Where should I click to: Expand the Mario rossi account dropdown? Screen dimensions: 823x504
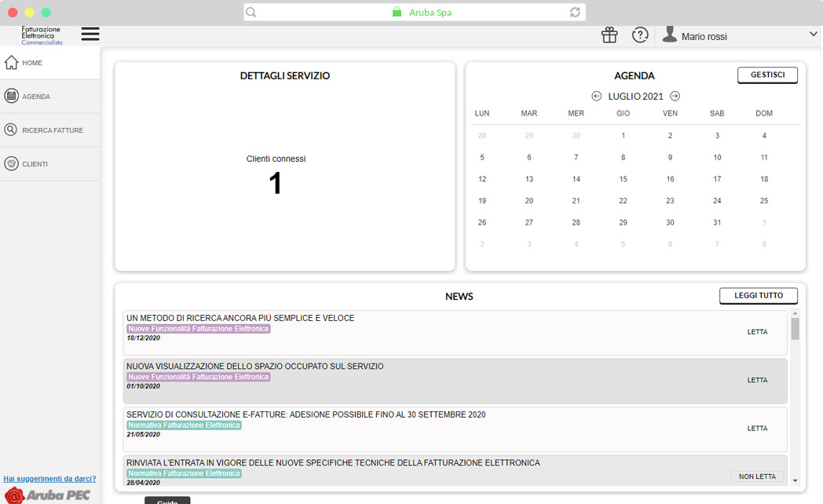pos(813,35)
